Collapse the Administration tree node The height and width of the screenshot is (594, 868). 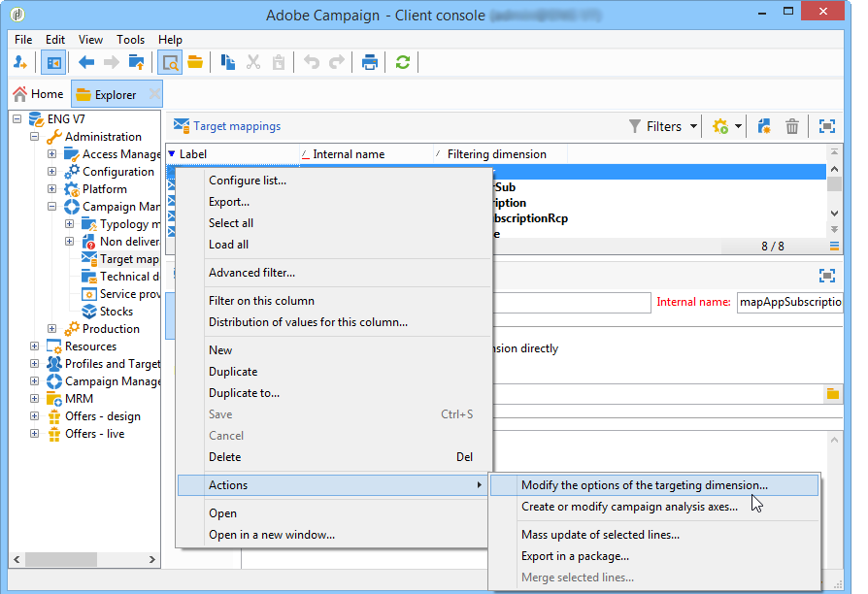click(x=34, y=136)
